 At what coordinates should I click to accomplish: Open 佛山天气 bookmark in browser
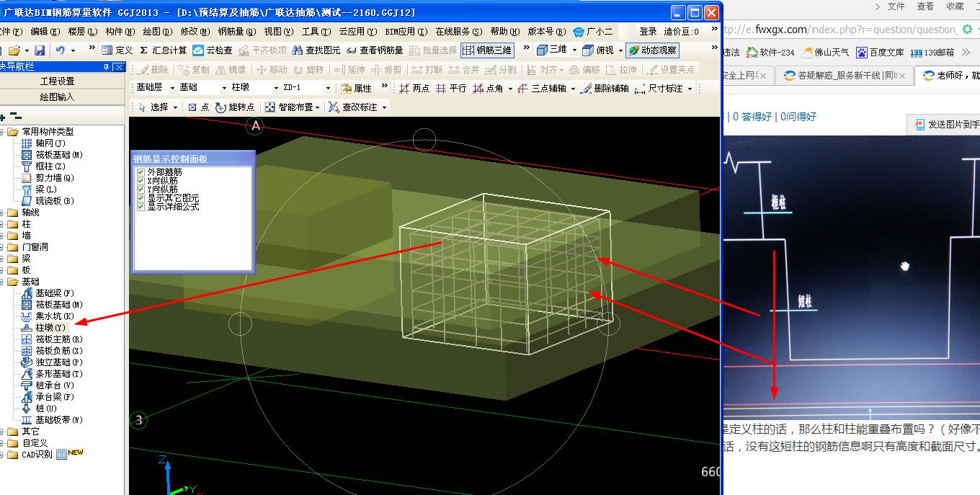(x=826, y=53)
